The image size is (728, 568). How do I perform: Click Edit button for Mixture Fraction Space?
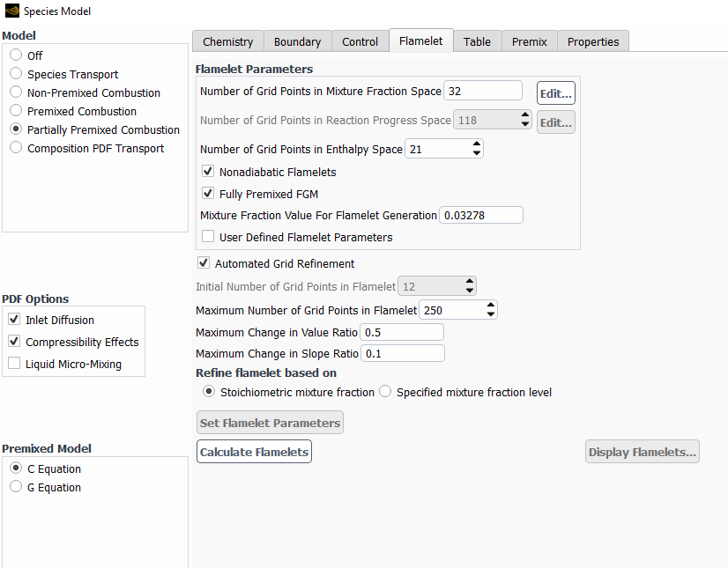(x=556, y=93)
